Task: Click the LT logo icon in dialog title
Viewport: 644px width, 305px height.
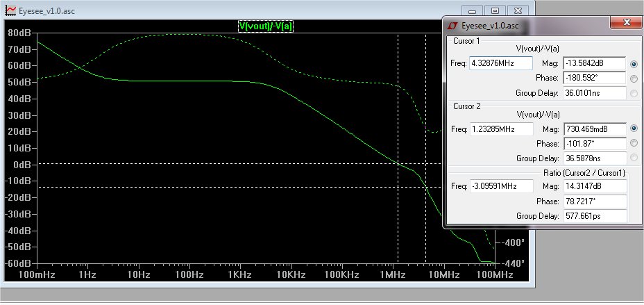Action: pos(452,26)
